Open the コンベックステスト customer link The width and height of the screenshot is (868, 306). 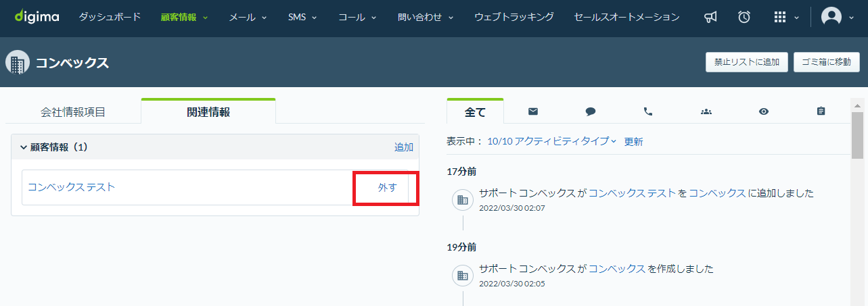pos(72,187)
